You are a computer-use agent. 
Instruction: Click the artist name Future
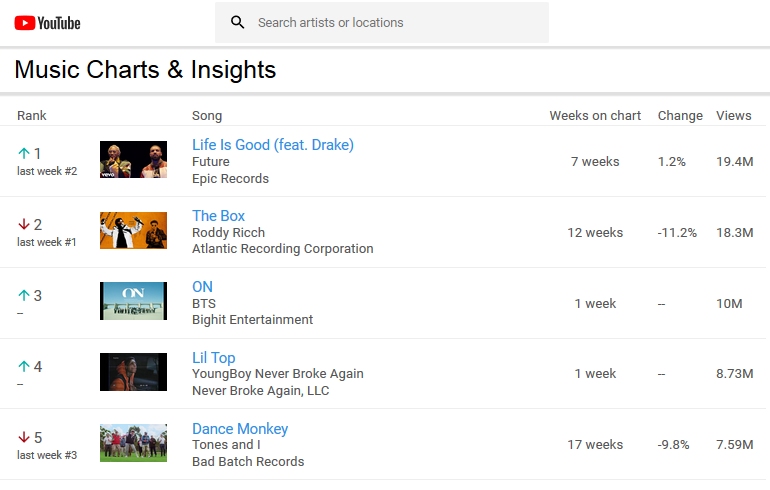[211, 162]
